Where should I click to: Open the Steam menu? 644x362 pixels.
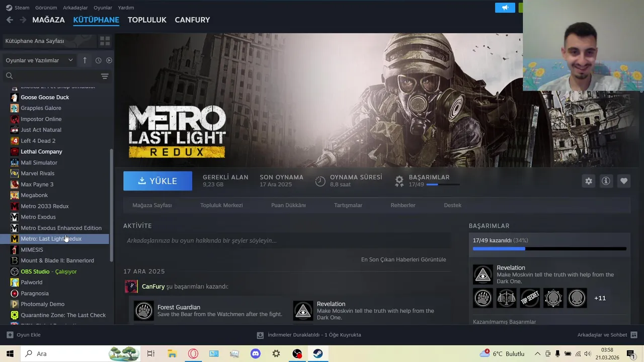[x=18, y=8]
